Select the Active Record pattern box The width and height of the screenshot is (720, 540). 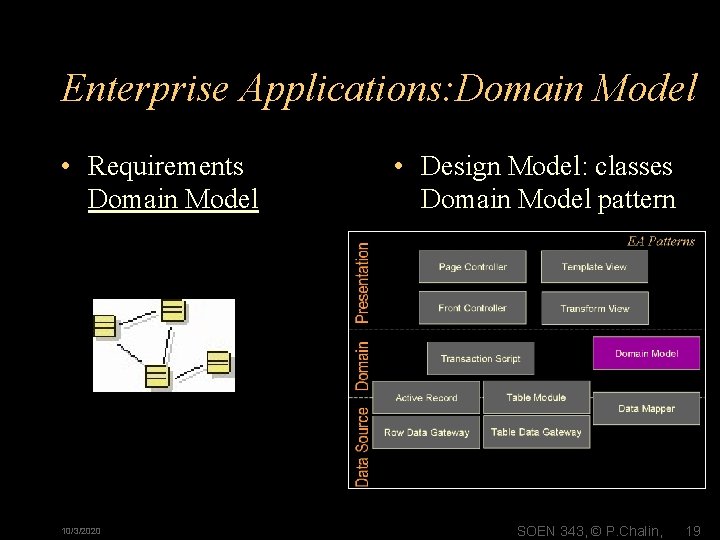[x=426, y=398]
